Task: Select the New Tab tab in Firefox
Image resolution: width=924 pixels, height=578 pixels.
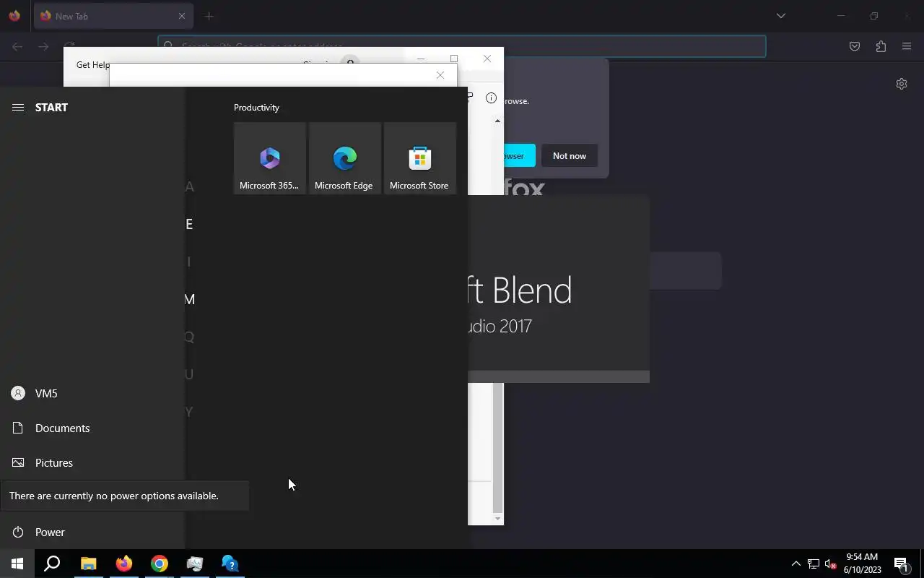Action: click(113, 16)
